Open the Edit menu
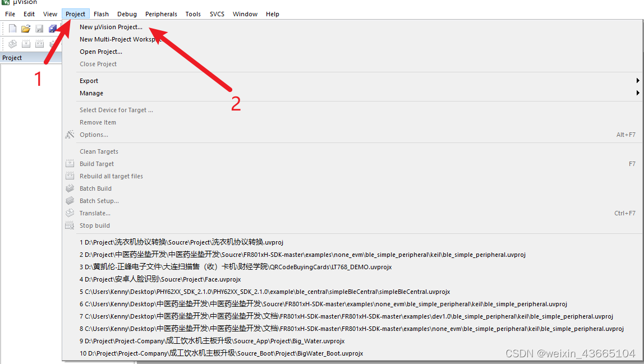The height and width of the screenshot is (364, 644). tap(29, 14)
